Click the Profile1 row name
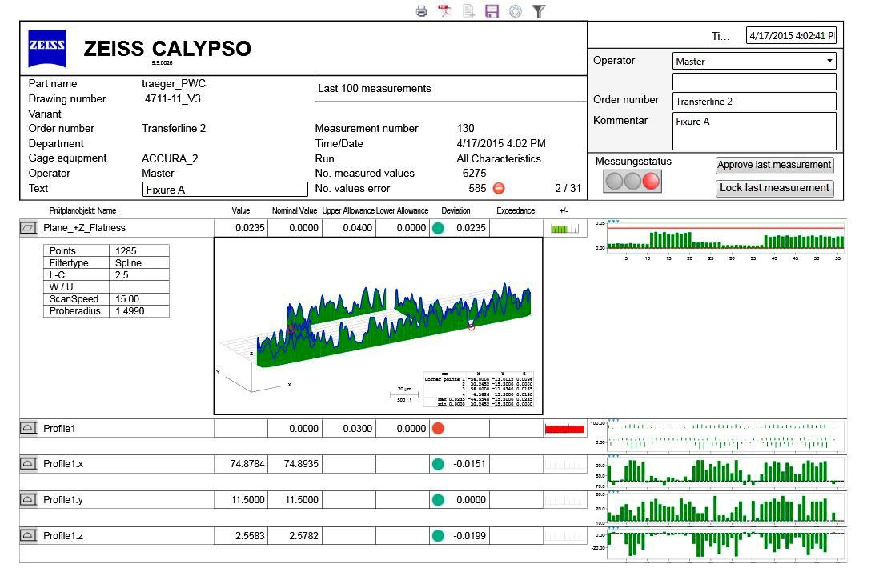Image resolution: width=871 pixels, height=588 pixels. (x=59, y=428)
